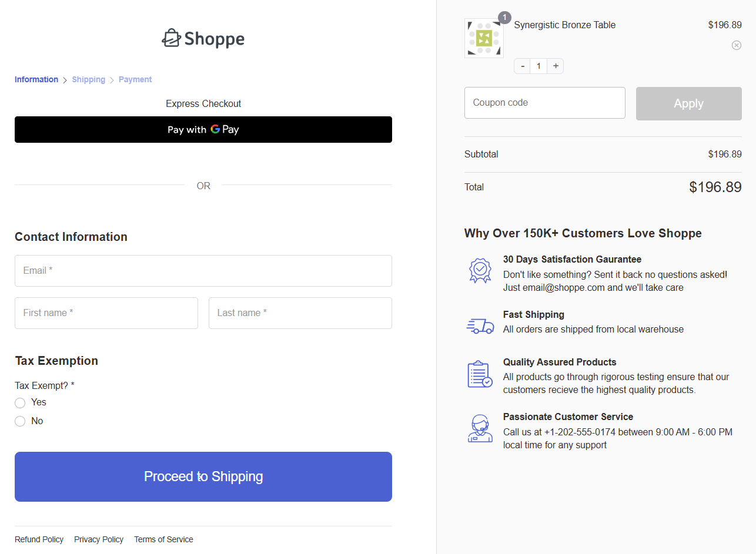Open the Refund Policy link

[39, 539]
